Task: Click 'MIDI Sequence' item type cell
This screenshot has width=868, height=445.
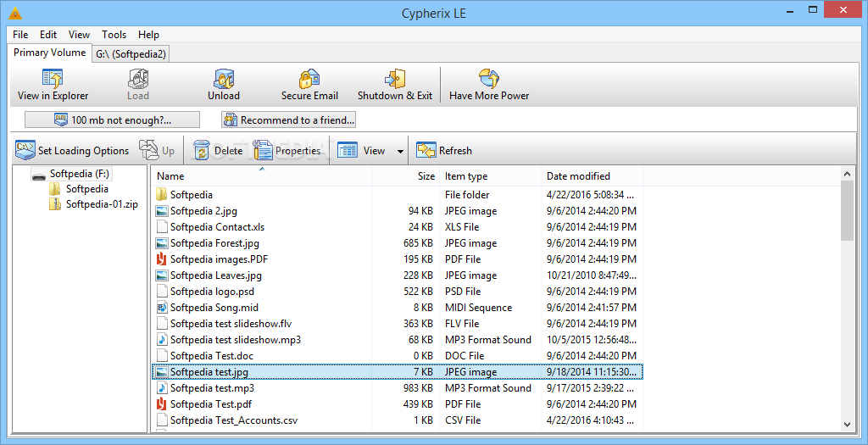Action: pos(478,307)
